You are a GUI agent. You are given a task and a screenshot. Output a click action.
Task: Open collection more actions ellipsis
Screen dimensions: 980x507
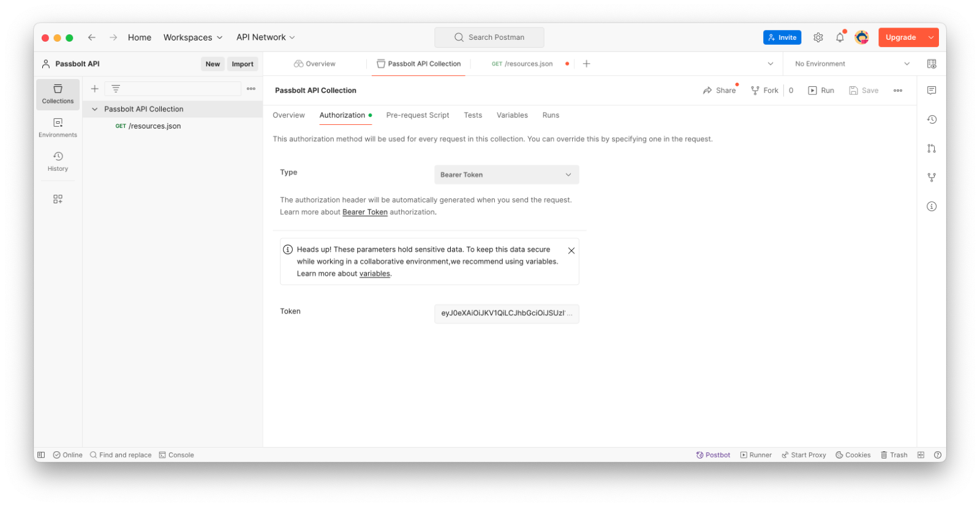click(x=898, y=91)
